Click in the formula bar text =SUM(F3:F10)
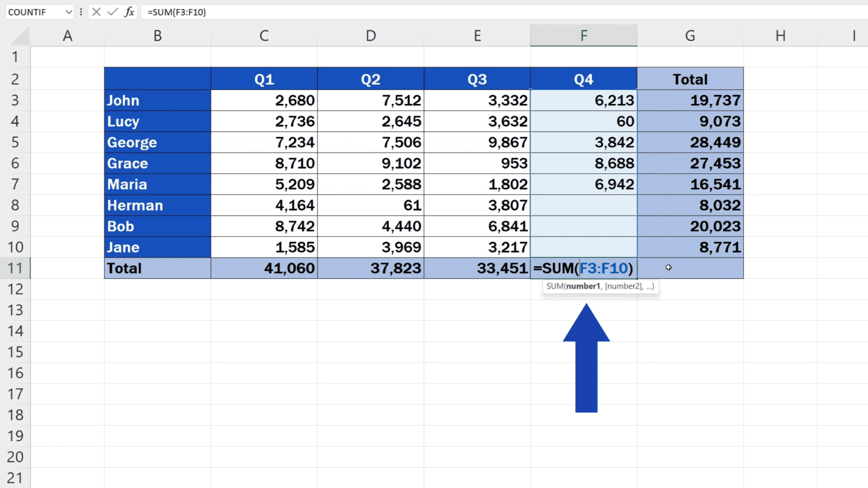This screenshot has width=868, height=488. pyautogui.click(x=177, y=12)
